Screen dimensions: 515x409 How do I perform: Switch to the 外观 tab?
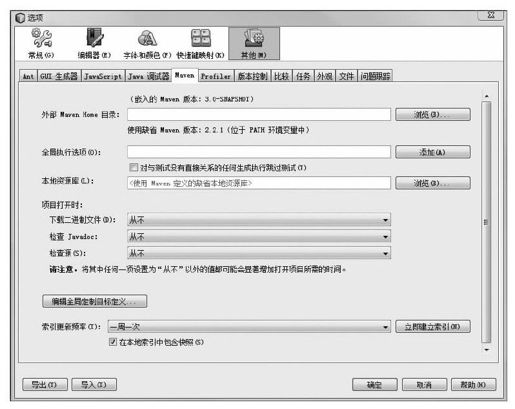325,76
